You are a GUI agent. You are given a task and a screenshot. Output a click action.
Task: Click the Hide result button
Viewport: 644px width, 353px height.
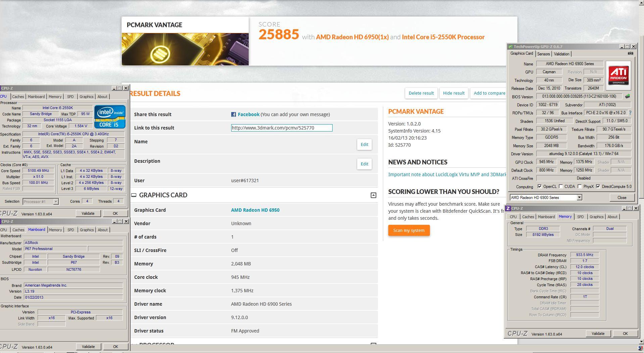click(454, 93)
